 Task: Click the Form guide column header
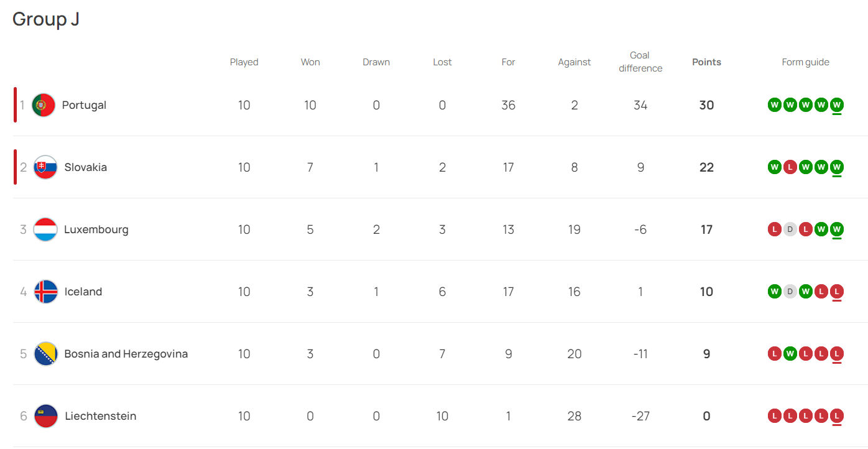806,62
